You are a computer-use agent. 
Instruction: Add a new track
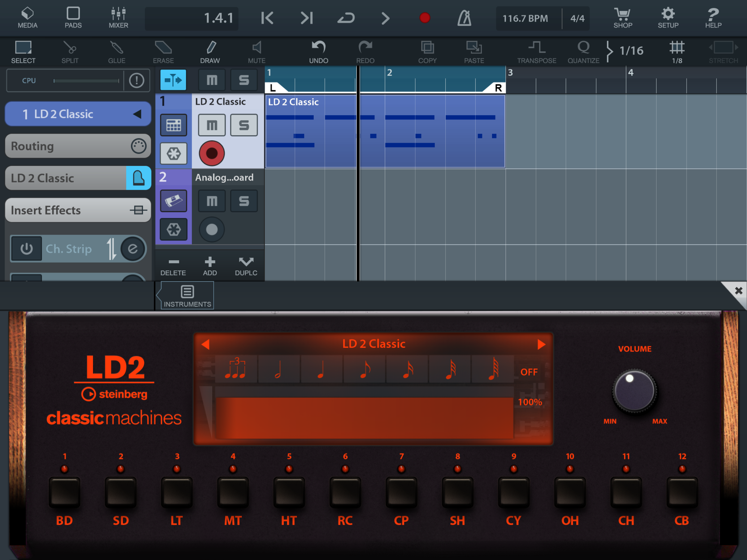(x=210, y=267)
